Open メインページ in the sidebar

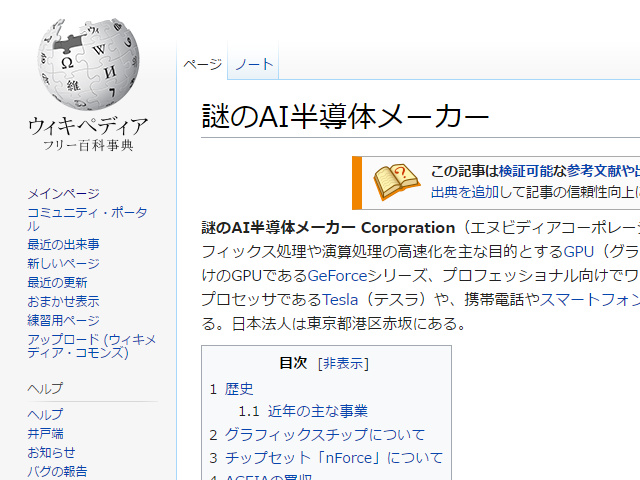(63, 193)
